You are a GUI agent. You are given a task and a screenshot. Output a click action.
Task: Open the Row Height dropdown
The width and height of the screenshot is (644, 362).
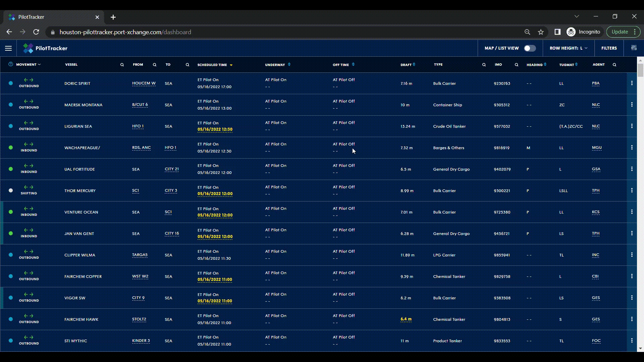[569, 48]
